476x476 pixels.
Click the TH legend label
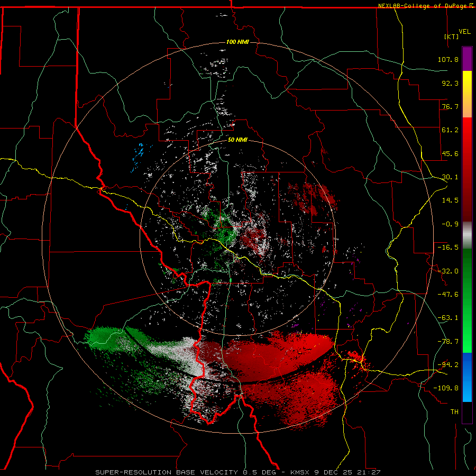pyautogui.click(x=454, y=412)
